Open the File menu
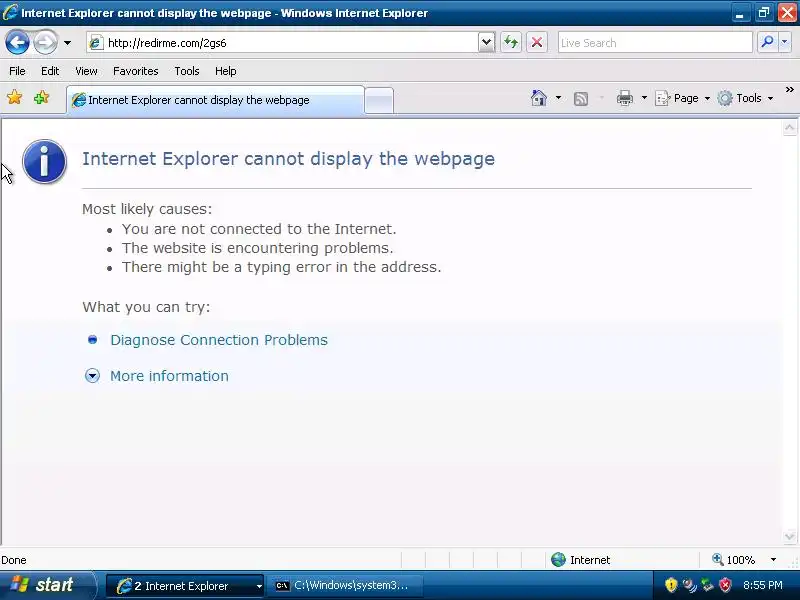 [x=17, y=71]
